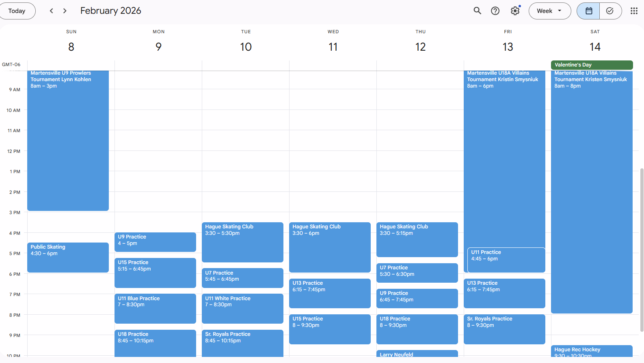
Task: Open Martensville U9 Prowlers Tournament event
Action: [68, 140]
